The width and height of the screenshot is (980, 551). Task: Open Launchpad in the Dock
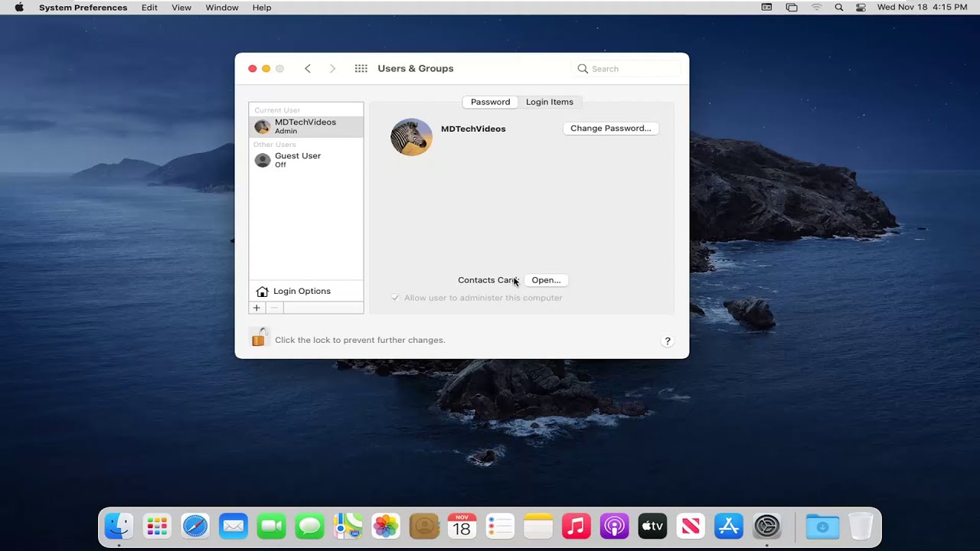coord(157,527)
